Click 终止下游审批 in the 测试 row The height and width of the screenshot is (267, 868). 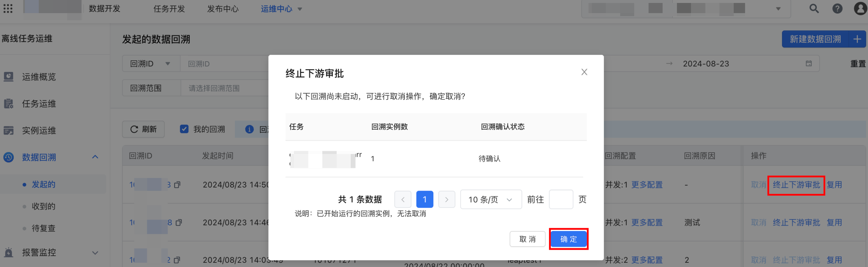coord(796,222)
